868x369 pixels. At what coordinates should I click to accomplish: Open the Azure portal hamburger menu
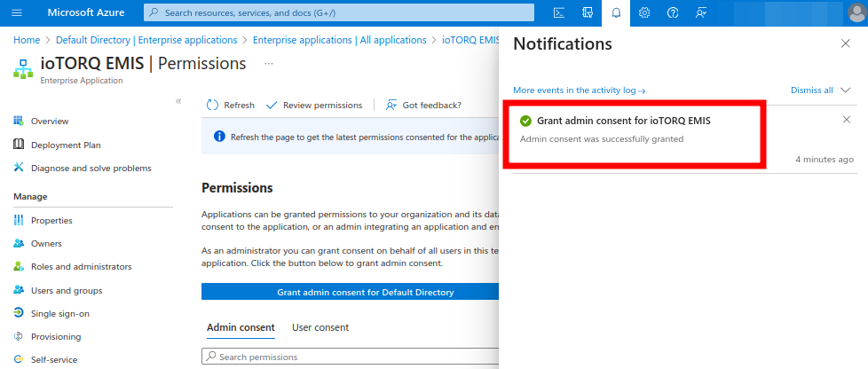(x=17, y=12)
